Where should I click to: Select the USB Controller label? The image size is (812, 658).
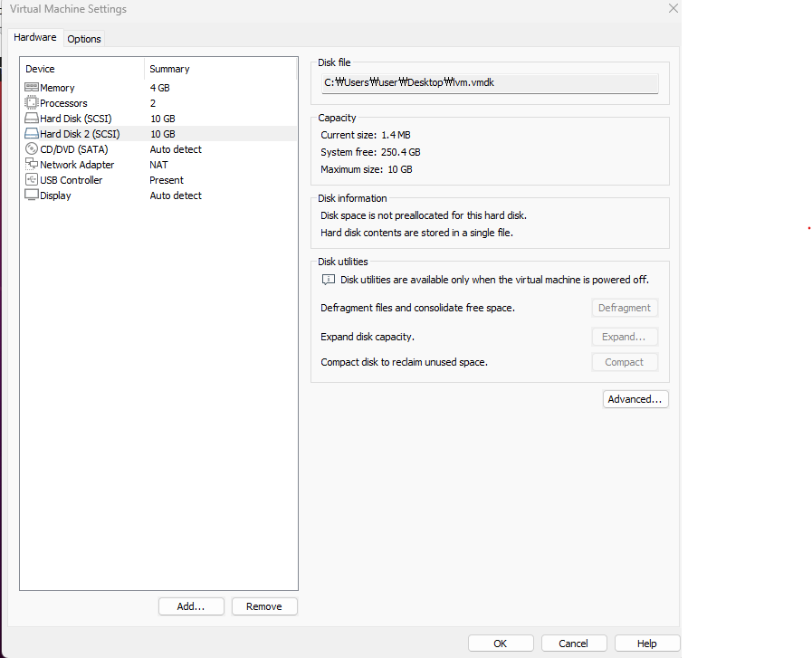pos(71,180)
